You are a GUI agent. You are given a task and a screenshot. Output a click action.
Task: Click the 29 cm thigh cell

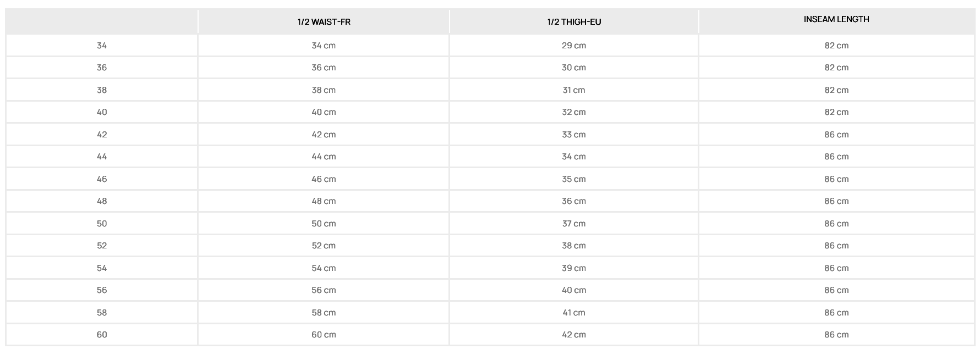(x=574, y=46)
